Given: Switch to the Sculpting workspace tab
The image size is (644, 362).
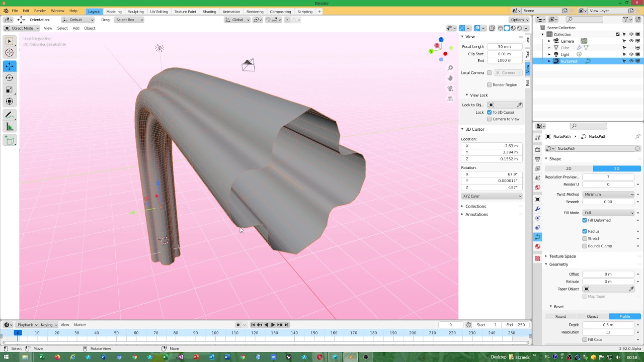Looking at the screenshot, I should 136,12.
